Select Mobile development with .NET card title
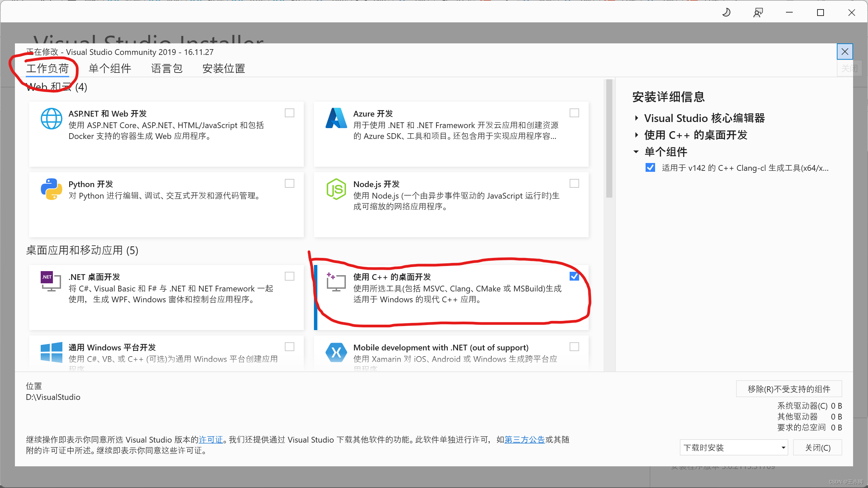The image size is (868, 488). [441, 347]
